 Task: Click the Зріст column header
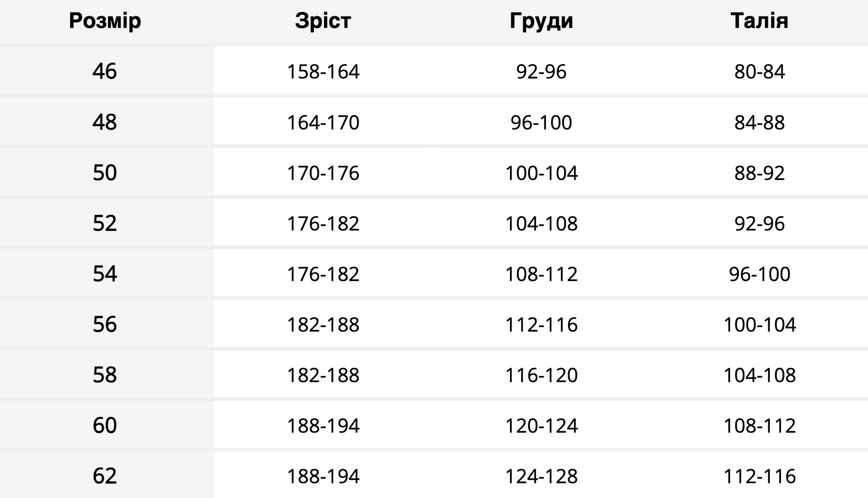(x=323, y=21)
